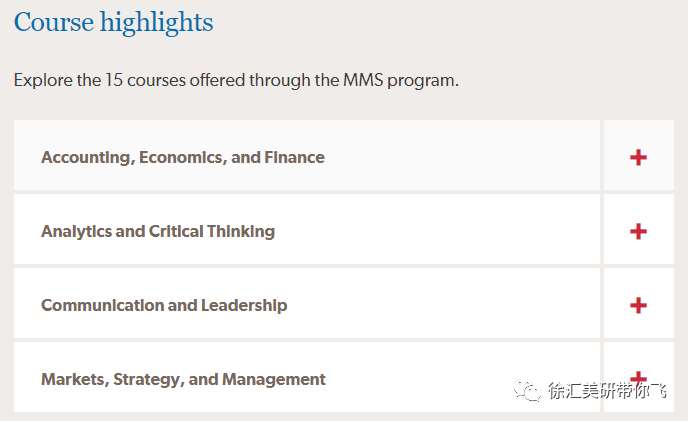Click the red plus beside Analytics and Critical Thinking
The width and height of the screenshot is (688, 421).
638,231
